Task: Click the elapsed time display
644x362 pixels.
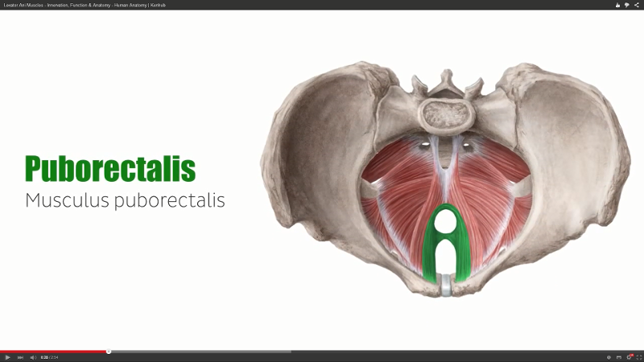Action: tap(44, 357)
